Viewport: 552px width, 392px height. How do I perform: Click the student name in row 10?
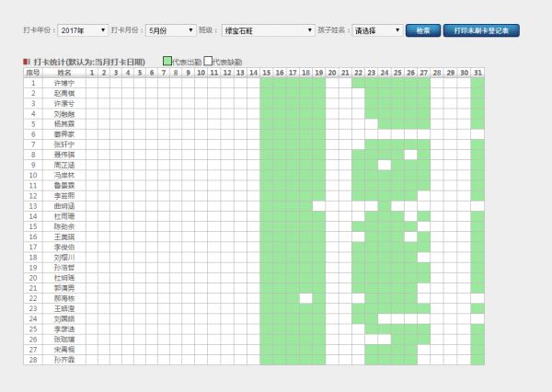(64, 175)
